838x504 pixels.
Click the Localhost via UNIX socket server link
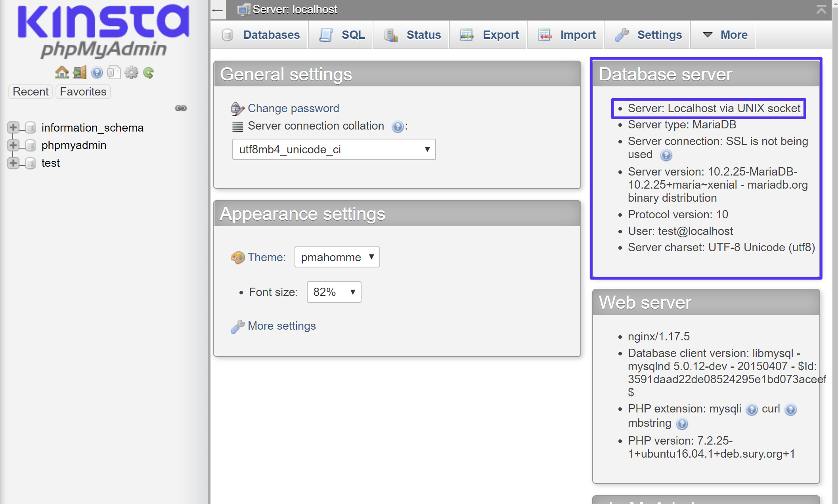[714, 108]
